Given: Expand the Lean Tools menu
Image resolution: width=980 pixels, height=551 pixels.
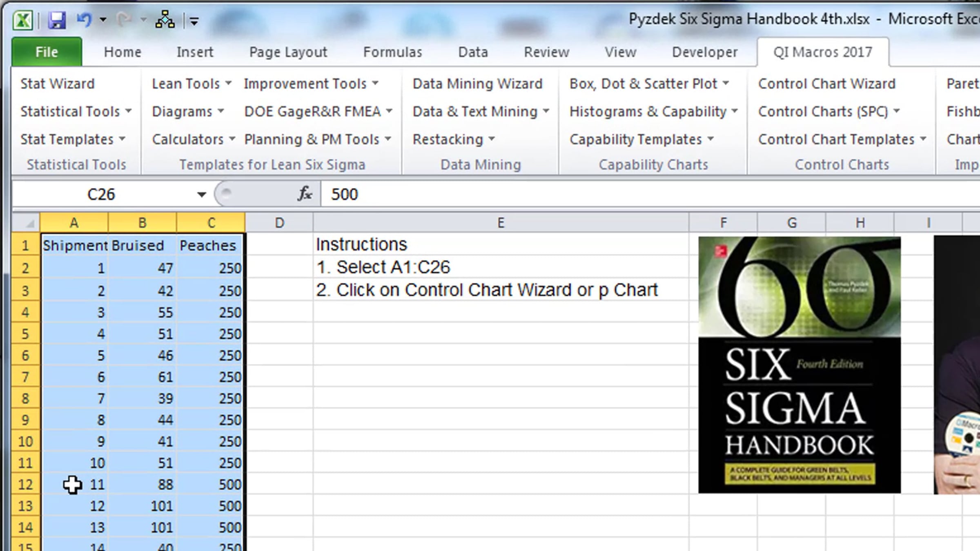Looking at the screenshot, I should (x=192, y=84).
